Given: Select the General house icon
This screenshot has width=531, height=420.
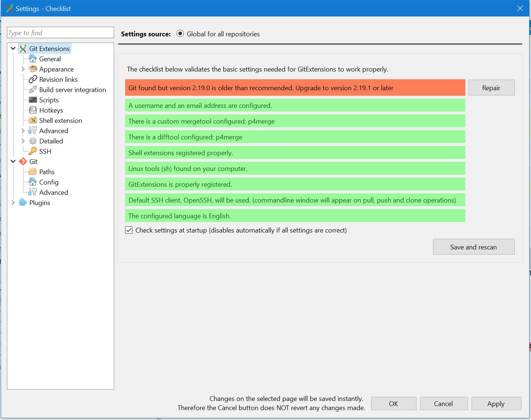Looking at the screenshot, I should click(x=32, y=59).
